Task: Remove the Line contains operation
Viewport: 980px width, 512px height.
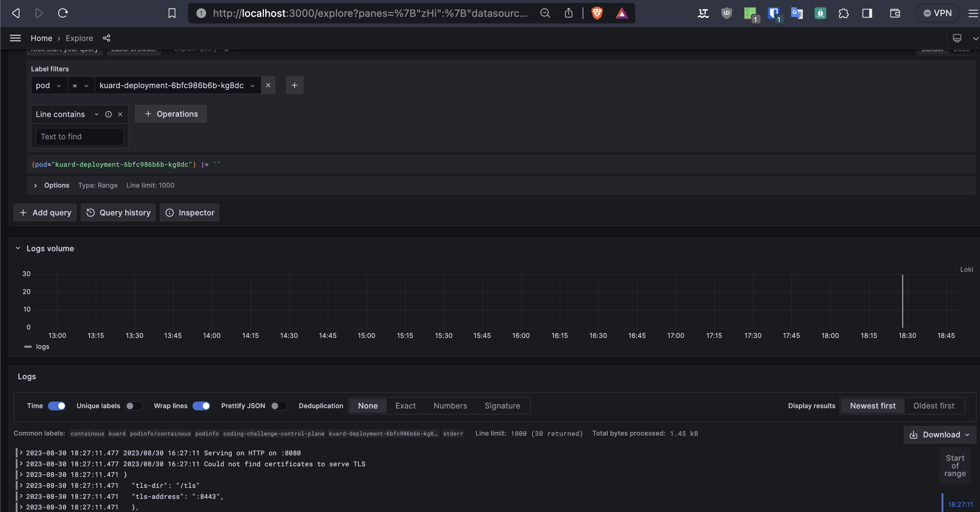Action: pos(120,114)
